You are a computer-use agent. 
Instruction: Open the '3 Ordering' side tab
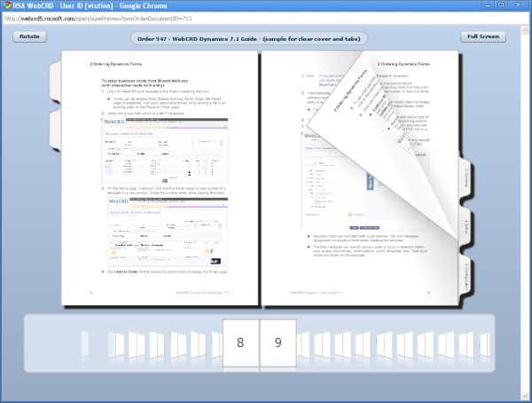(465, 180)
